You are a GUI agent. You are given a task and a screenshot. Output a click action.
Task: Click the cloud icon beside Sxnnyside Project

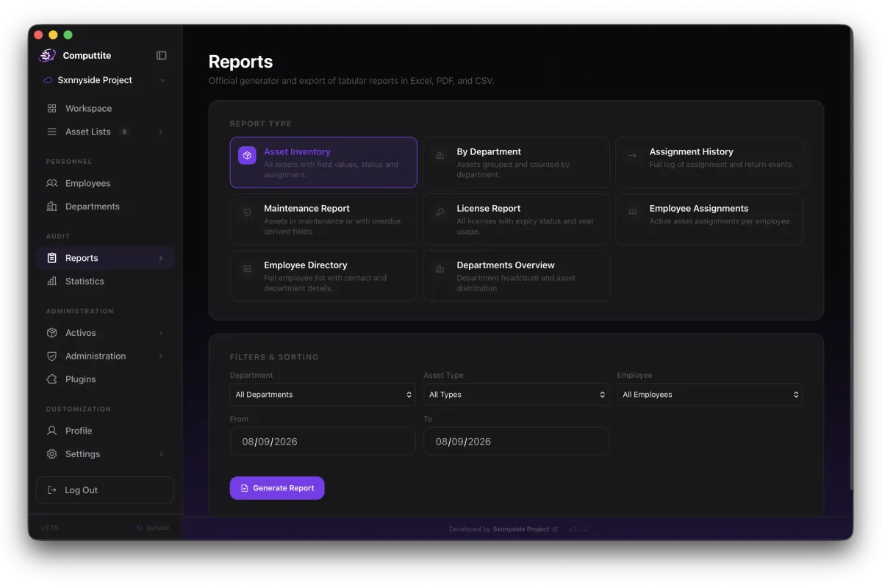49,80
